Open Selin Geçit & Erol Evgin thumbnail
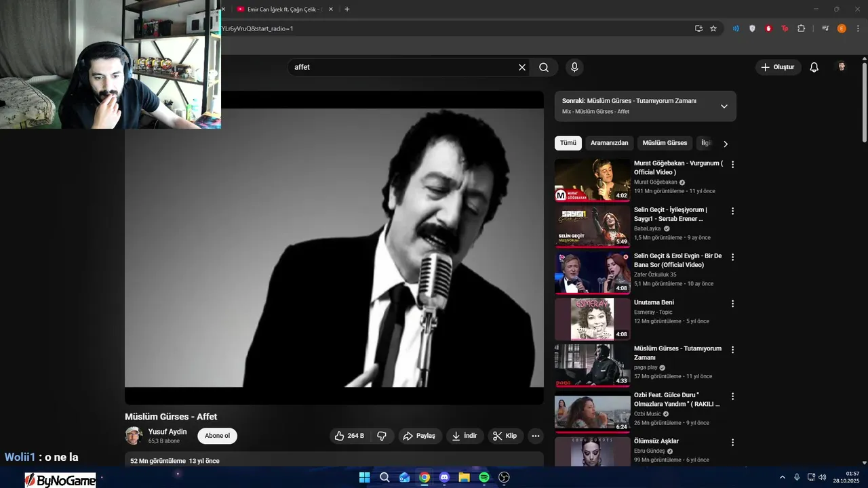868x488 pixels. point(592,272)
